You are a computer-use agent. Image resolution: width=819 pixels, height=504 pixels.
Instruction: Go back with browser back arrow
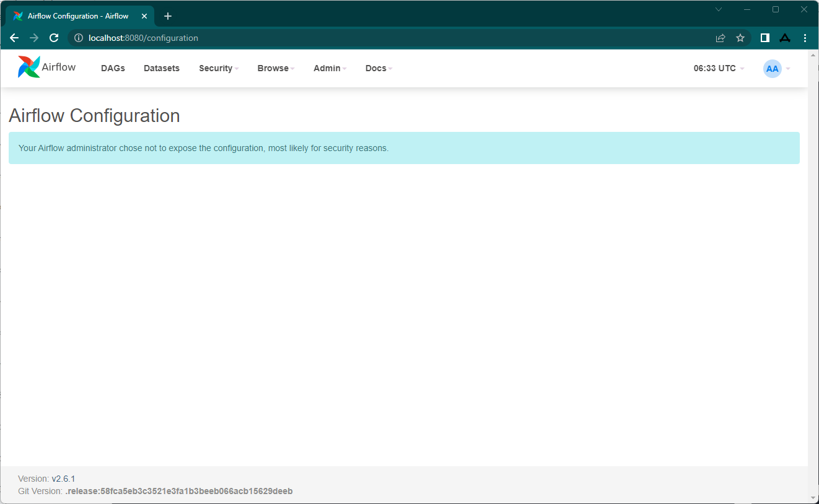pos(14,38)
